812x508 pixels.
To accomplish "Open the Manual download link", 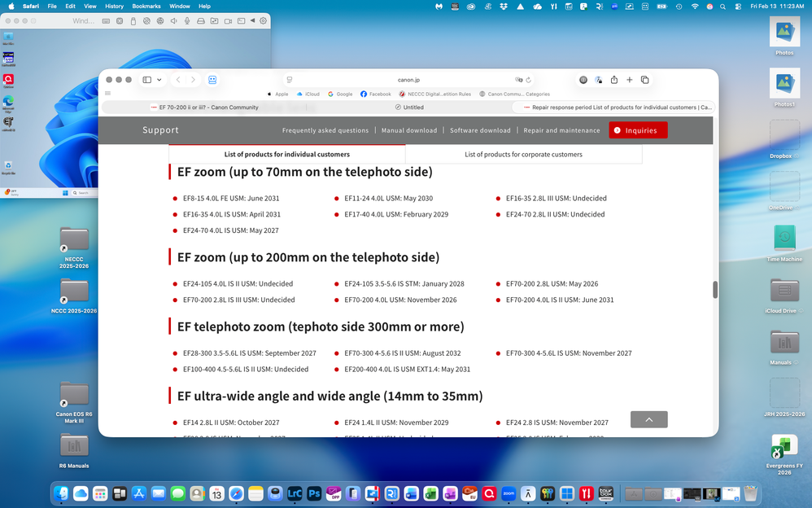I will (409, 130).
